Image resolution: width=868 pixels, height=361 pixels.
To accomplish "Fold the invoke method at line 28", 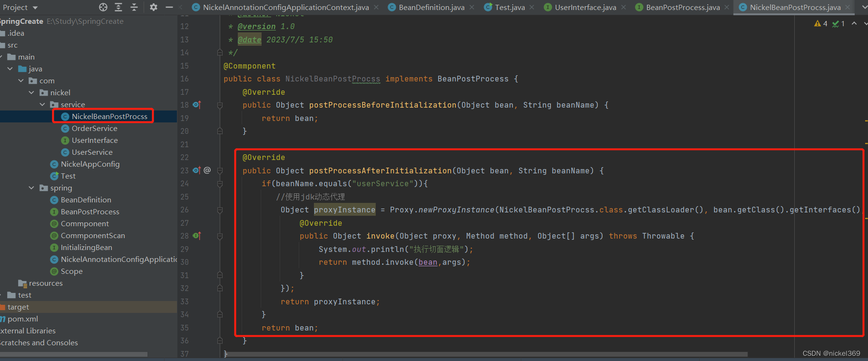I will coord(220,236).
